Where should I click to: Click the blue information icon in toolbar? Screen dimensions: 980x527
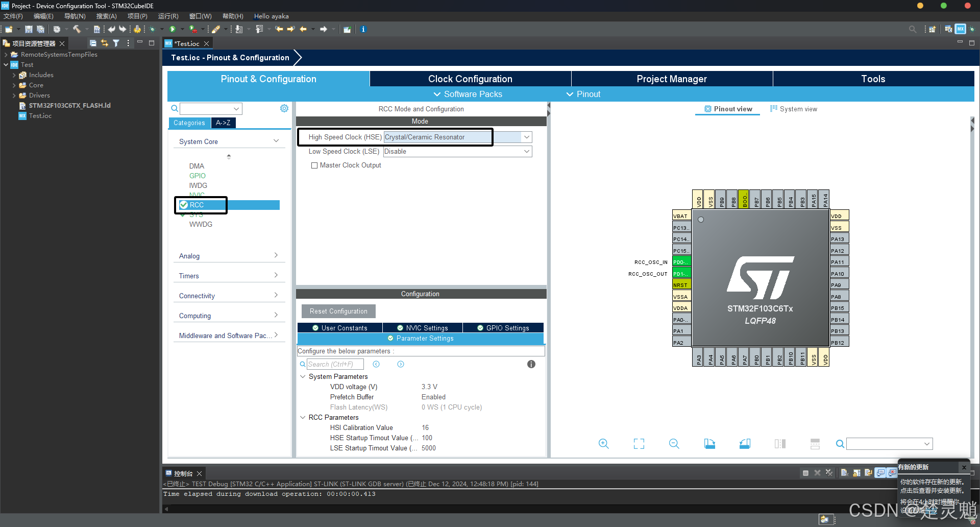click(363, 29)
